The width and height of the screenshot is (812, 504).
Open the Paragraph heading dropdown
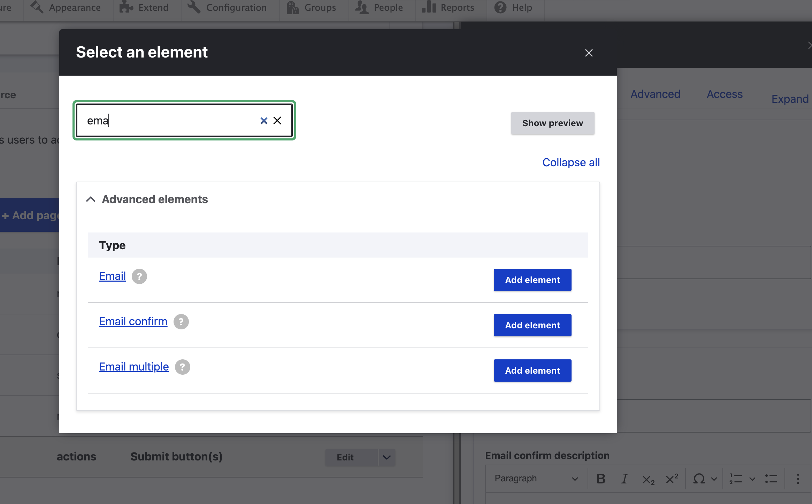coord(536,479)
